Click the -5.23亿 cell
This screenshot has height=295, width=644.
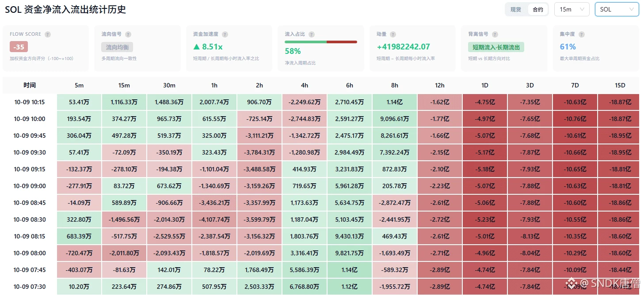click(x=485, y=219)
